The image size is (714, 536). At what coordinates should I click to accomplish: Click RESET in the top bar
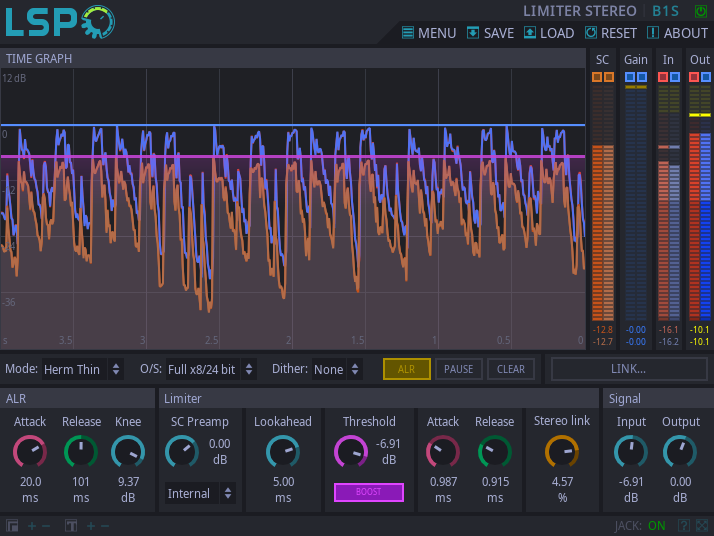[x=611, y=33]
